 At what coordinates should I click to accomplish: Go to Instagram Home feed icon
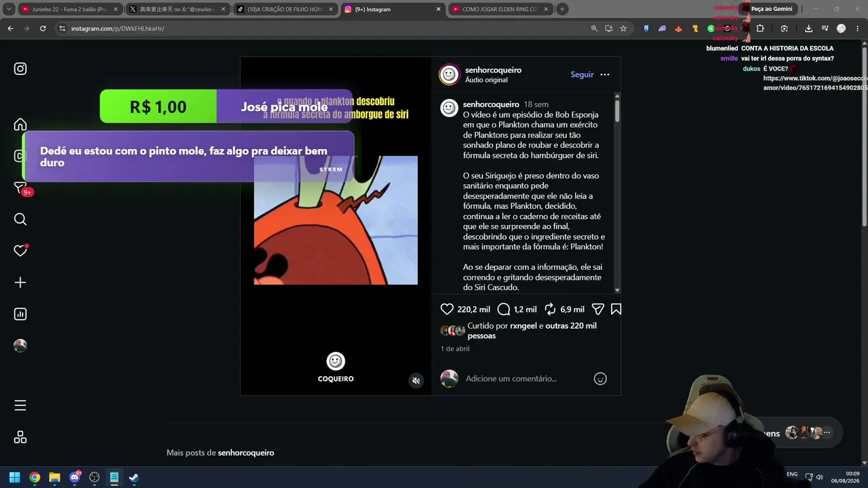[20, 125]
